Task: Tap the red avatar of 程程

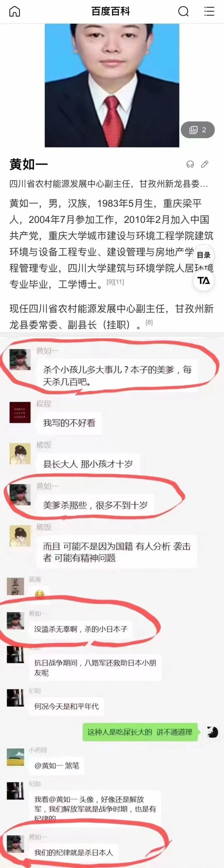Action: [x=20, y=412]
